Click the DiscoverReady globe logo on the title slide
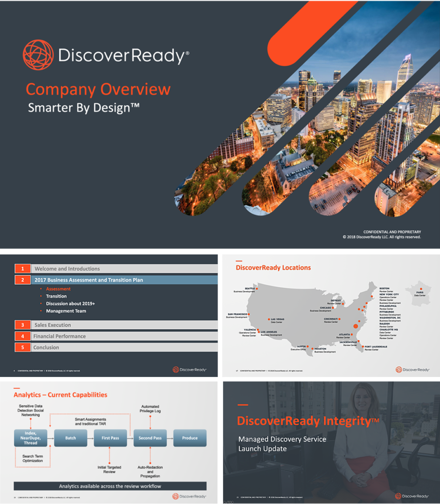The image size is (440, 504). [x=38, y=54]
